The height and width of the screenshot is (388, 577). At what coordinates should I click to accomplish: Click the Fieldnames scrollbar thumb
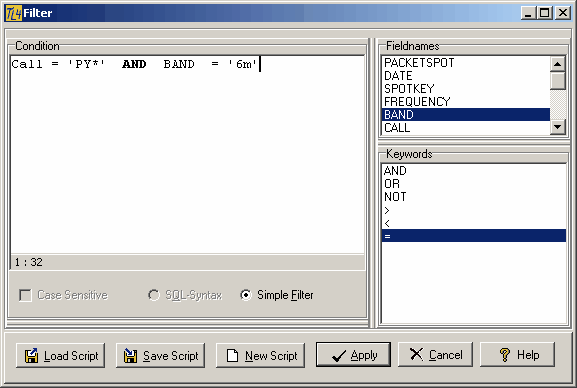[x=558, y=81]
